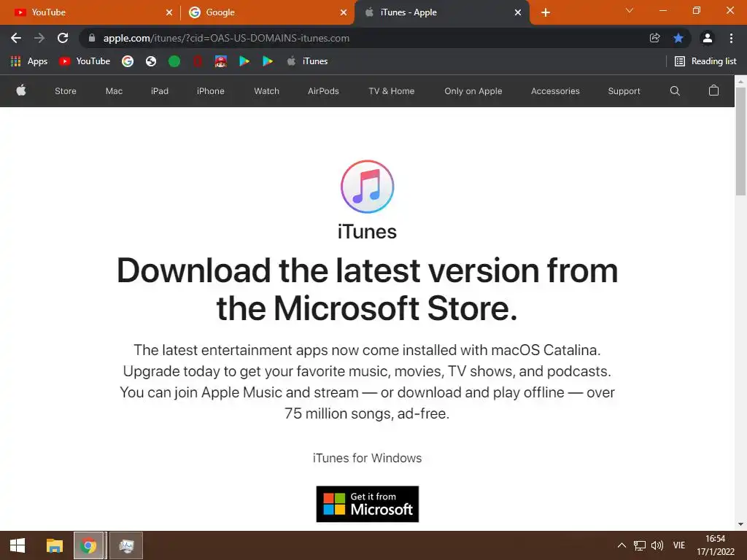Close the Google tab
The image size is (747, 560).
[x=344, y=12]
